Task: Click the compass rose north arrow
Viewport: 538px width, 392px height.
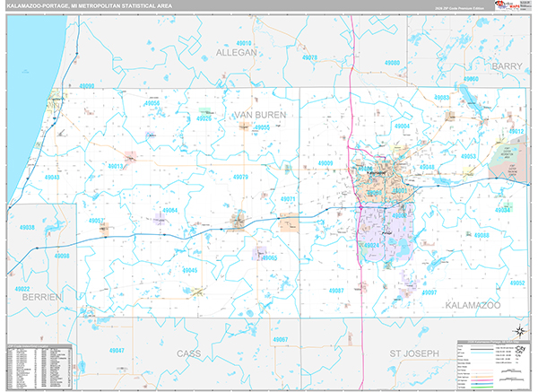Action: [x=518, y=334]
